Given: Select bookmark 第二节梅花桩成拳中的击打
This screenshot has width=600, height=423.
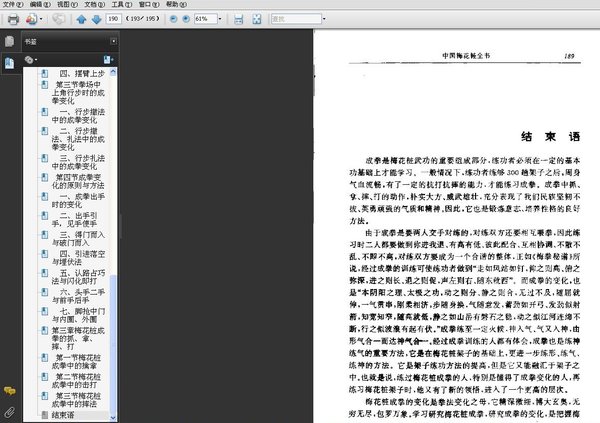Looking at the screenshot, I should (77, 381).
